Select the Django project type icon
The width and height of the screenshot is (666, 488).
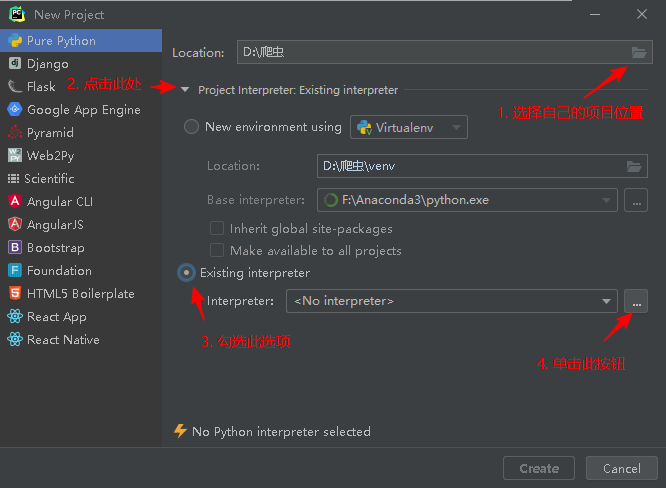(15, 64)
